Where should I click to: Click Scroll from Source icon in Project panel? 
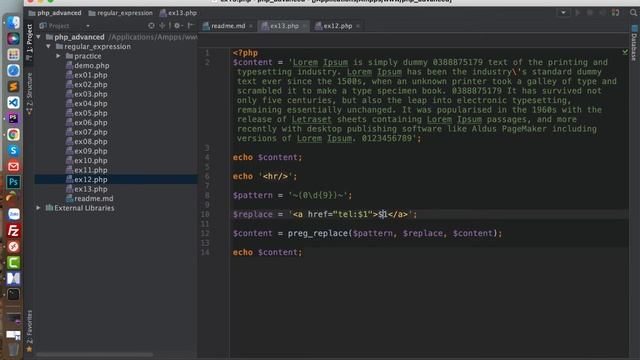tap(151, 26)
